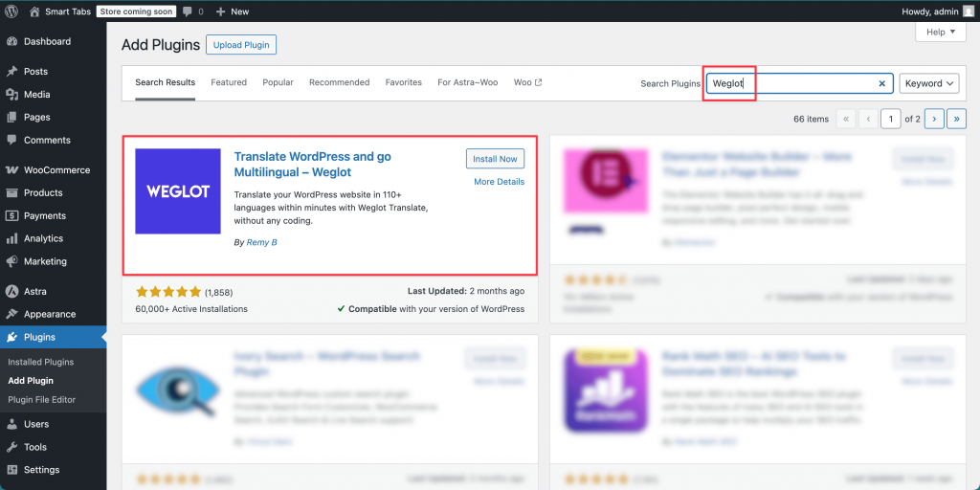Click the Rank Math SEO logo thumbnail
Screen dimensions: 980x490
(x=606, y=390)
